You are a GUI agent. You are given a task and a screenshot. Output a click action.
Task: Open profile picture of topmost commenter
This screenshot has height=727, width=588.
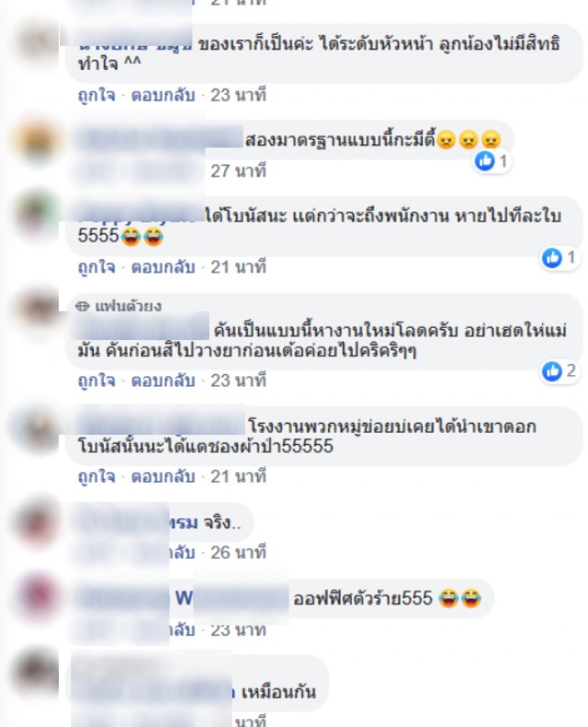(x=37, y=42)
